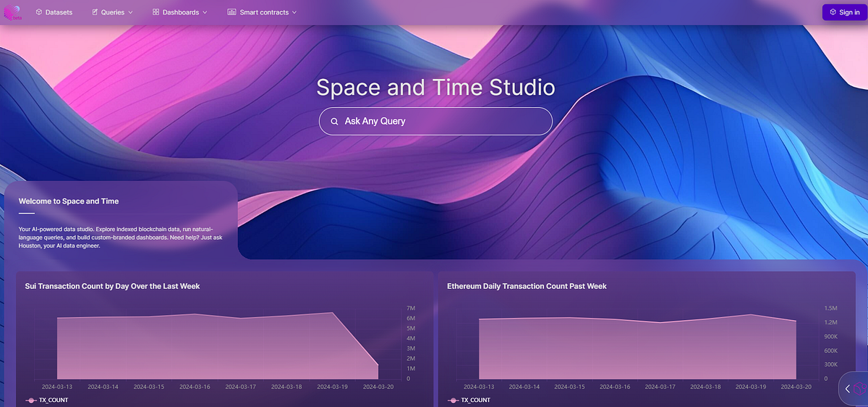Click the Space and Time beta logo
The width and height of the screenshot is (868, 407).
pos(14,12)
